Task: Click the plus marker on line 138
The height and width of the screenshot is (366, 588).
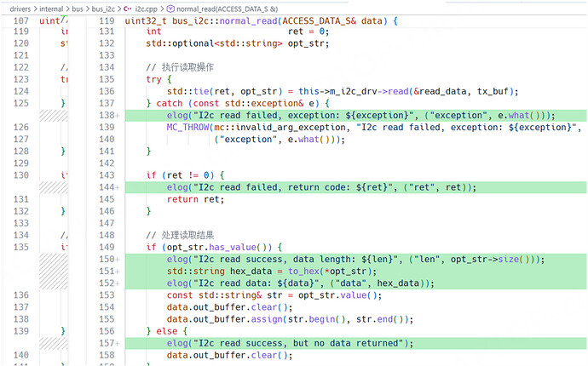Action: click(117, 115)
